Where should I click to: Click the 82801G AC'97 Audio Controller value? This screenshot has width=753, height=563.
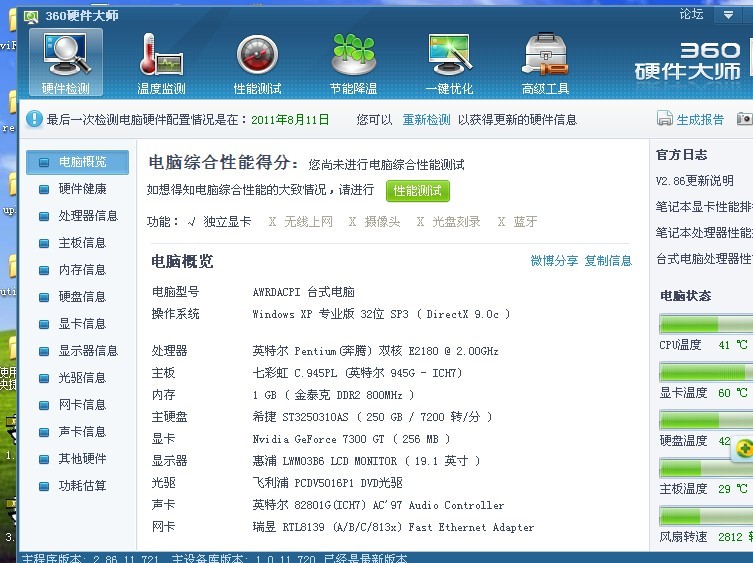tap(378, 505)
